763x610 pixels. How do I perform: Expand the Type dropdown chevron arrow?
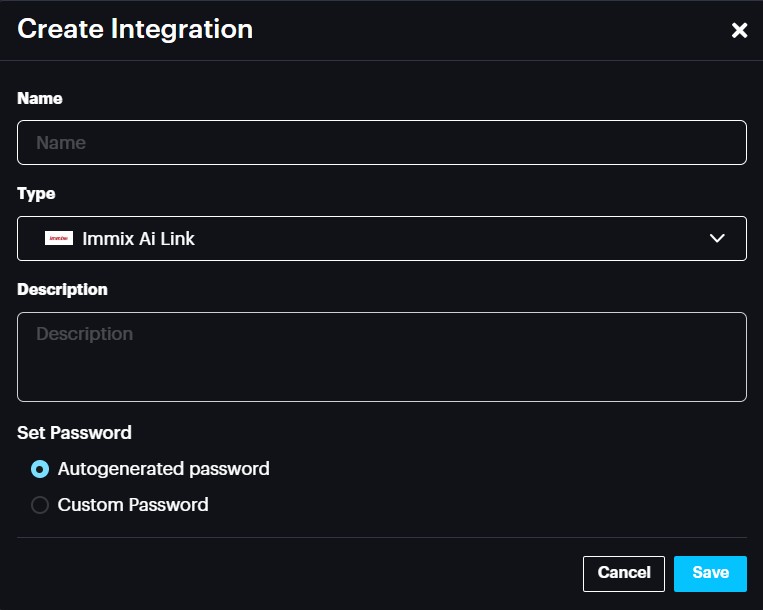716,238
